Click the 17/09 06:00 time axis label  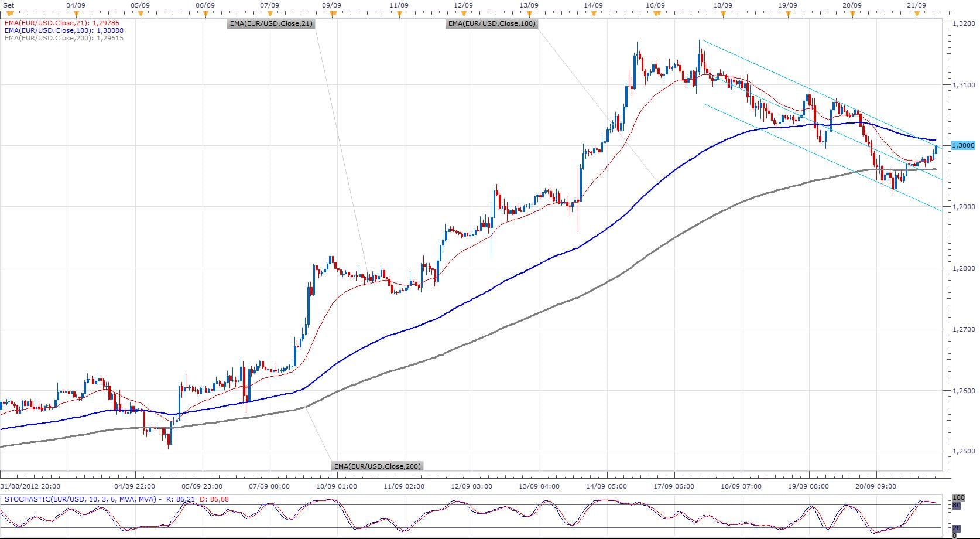pyautogui.click(x=674, y=486)
